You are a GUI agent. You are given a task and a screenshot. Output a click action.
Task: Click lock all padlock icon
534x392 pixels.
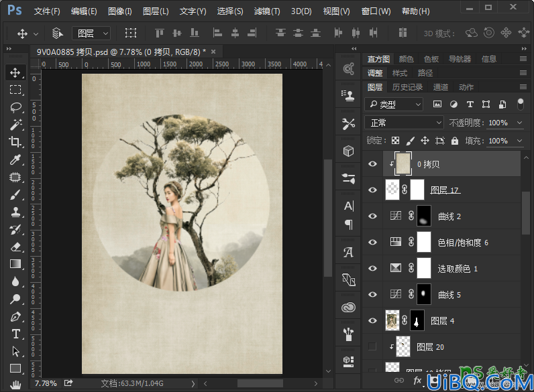pos(455,141)
